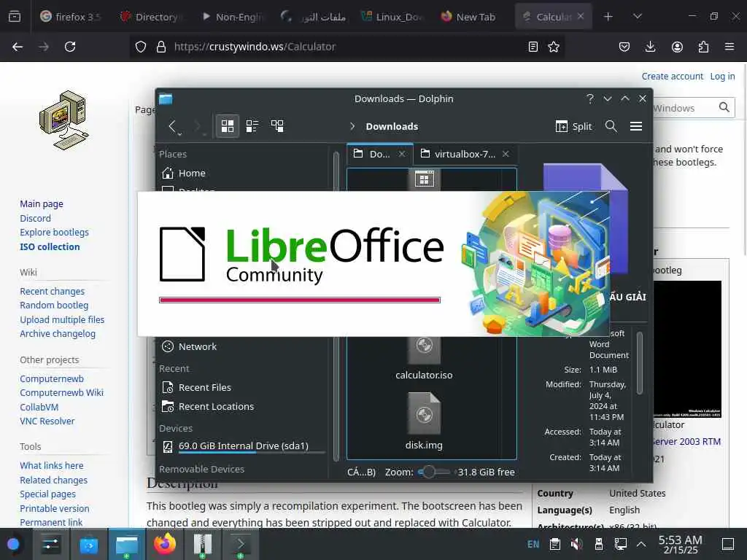Open Firefox account icon
747x560 pixels.
[677, 47]
